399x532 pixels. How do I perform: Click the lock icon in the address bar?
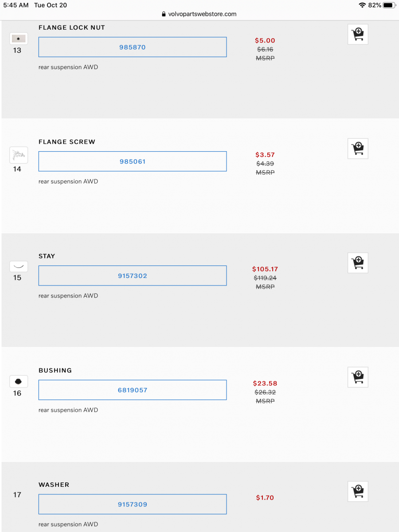coord(164,14)
